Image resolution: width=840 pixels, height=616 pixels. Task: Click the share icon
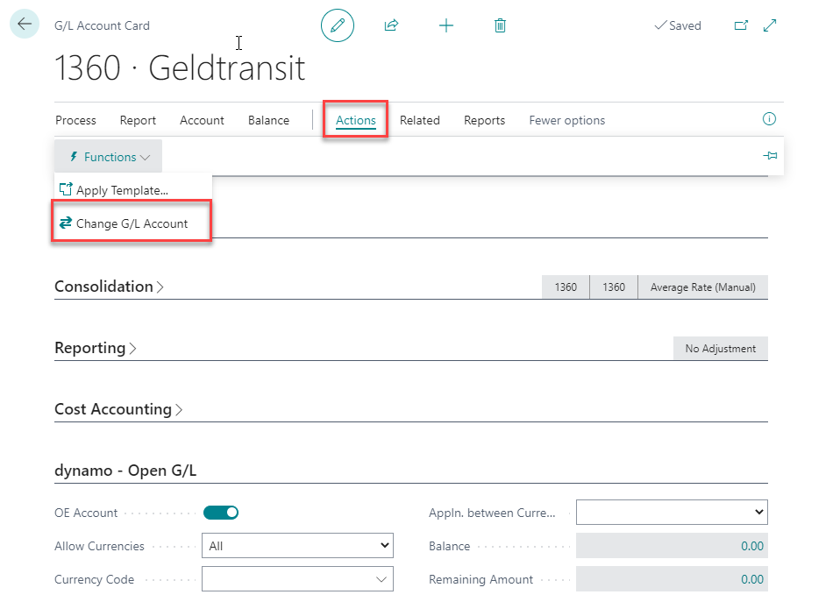391,25
